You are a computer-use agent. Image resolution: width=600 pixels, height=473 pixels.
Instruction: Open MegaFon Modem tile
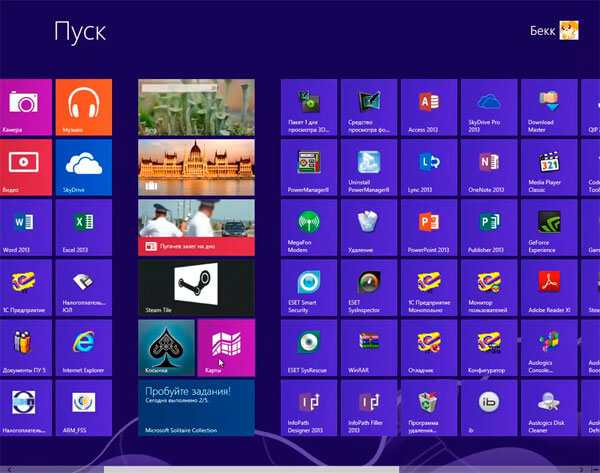click(x=309, y=227)
